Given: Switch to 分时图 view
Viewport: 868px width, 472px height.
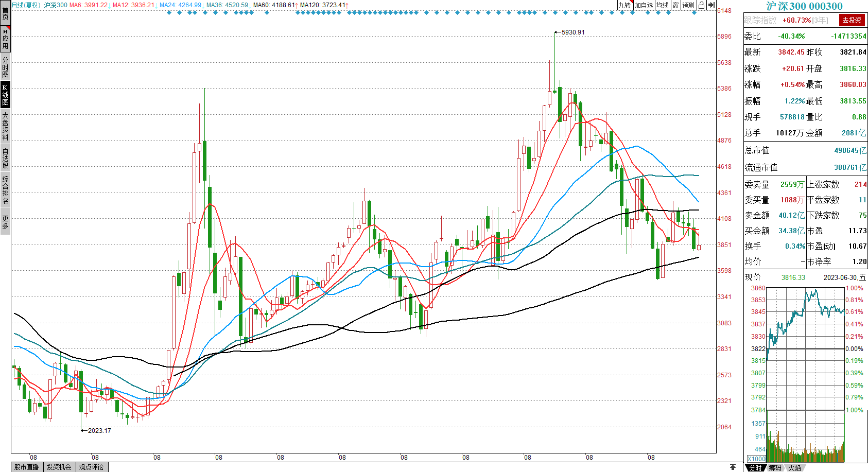Looking at the screenshot, I should [x=5, y=67].
